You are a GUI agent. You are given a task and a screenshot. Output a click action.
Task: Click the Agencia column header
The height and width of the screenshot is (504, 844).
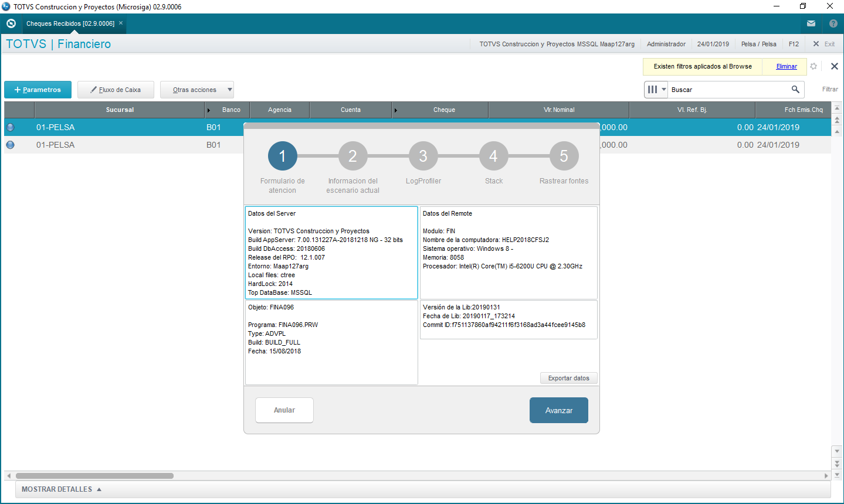pos(280,110)
